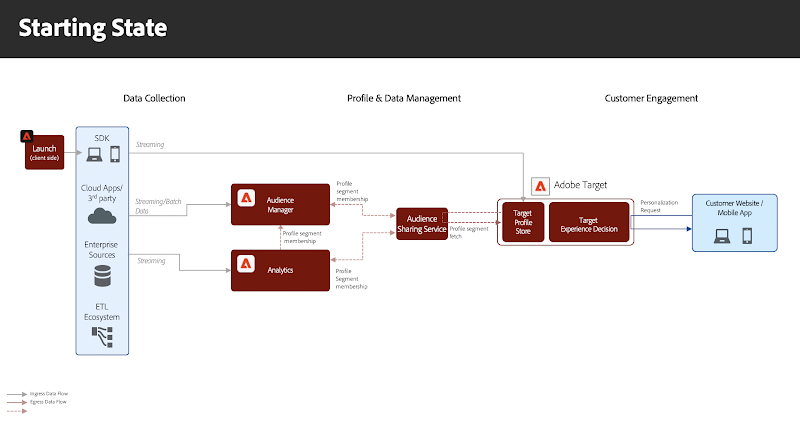
Task: Click Adobe logo in Audience Manager box
Action: (245, 197)
